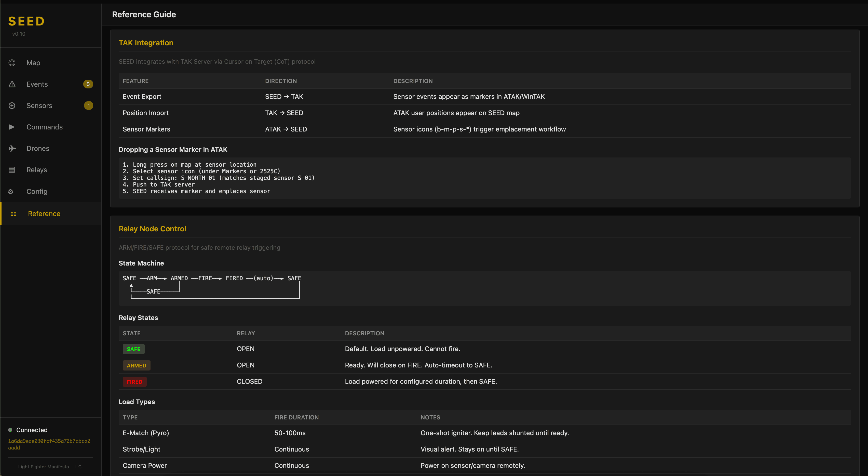Screen dimensions: 868x476
Task: Click the Events warning triangle icon
Action: click(x=12, y=84)
